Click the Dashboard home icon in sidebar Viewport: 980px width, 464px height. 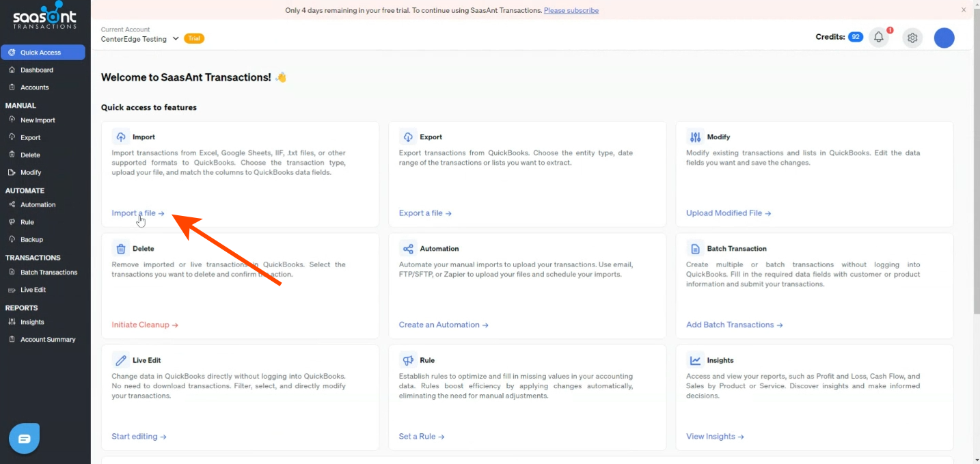(x=12, y=70)
